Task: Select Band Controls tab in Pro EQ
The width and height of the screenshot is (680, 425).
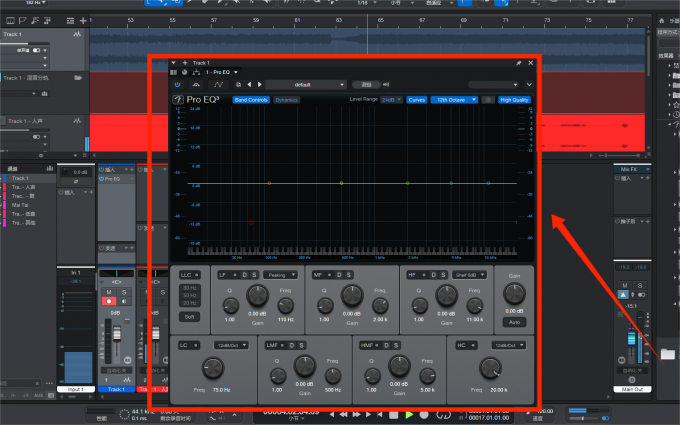Action: pyautogui.click(x=251, y=100)
